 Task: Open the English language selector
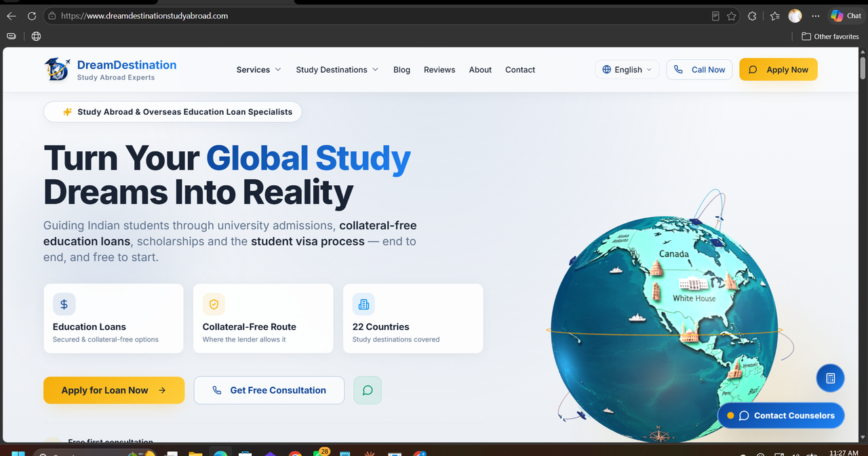tap(627, 70)
